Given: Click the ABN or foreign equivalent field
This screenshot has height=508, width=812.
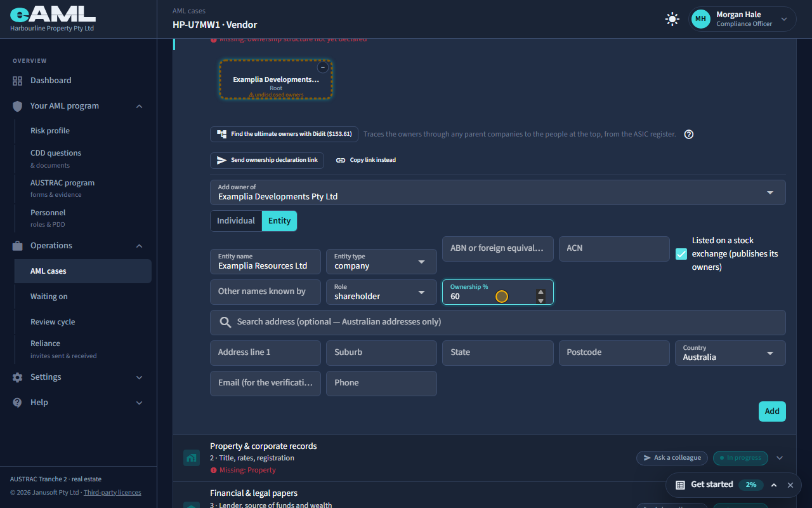Looking at the screenshot, I should tap(497, 249).
